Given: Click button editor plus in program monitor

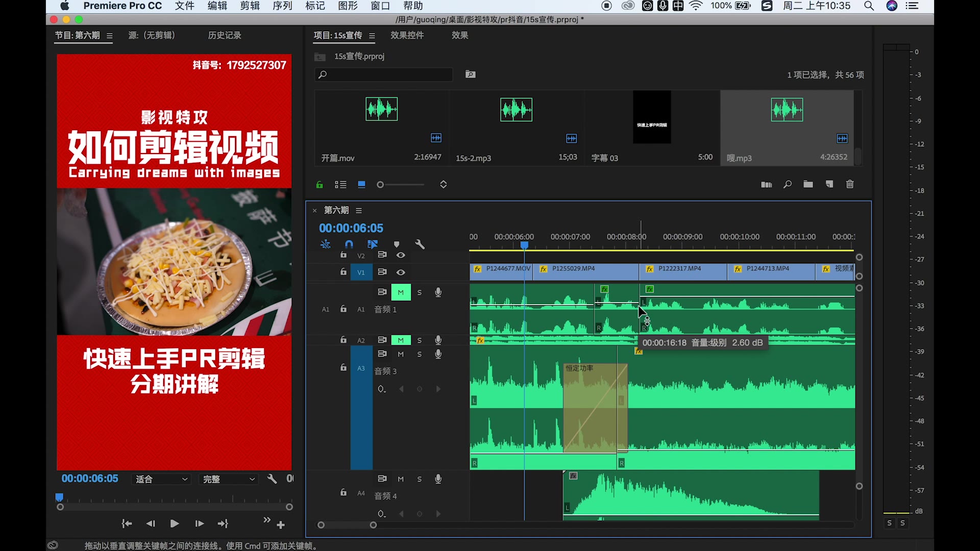Looking at the screenshot, I should pos(281,525).
